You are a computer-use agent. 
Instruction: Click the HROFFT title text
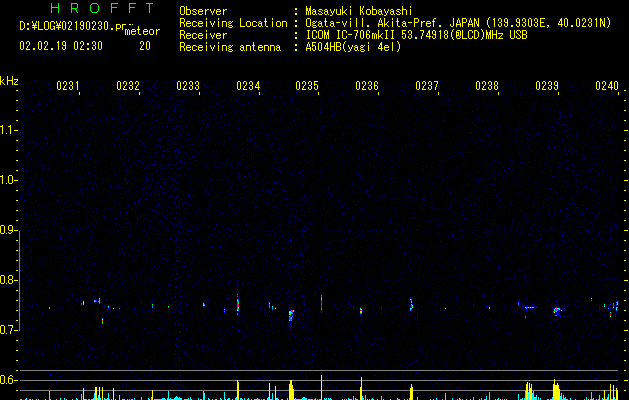(x=103, y=8)
